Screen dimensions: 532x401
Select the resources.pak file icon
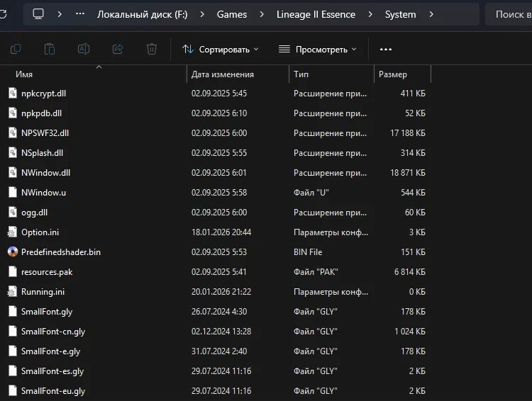[13, 271]
